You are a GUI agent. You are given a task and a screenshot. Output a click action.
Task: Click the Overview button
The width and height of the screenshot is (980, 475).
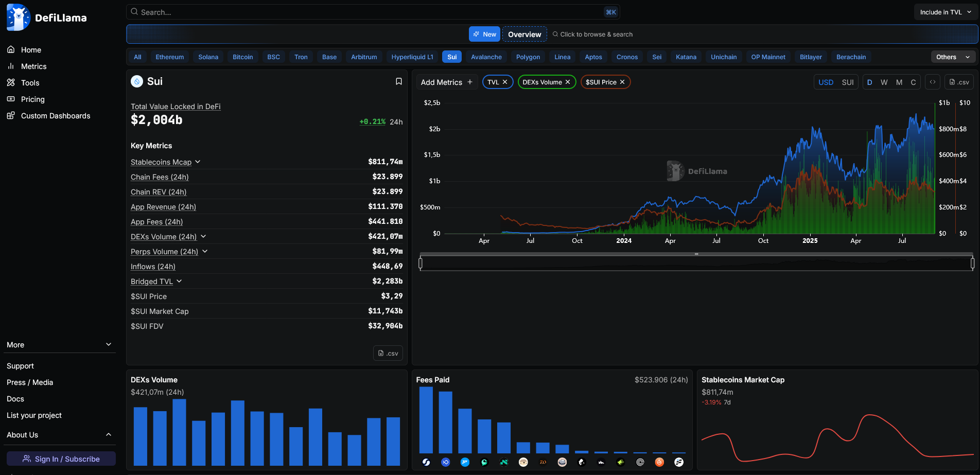pos(524,34)
